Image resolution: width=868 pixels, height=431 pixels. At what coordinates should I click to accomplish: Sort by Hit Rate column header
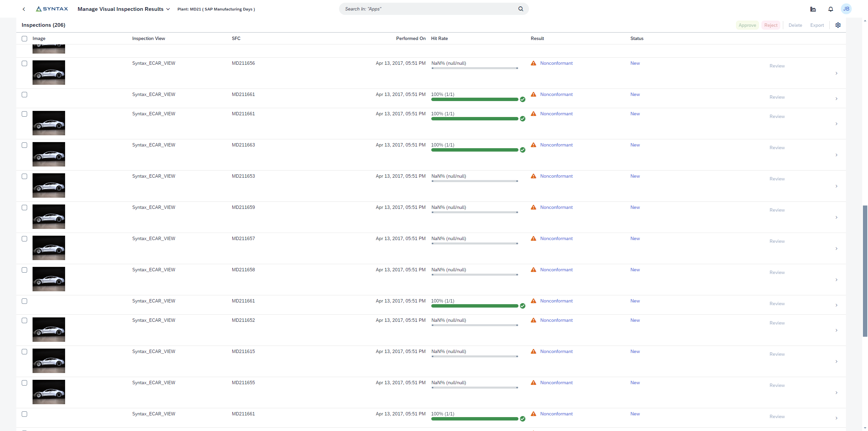(439, 39)
